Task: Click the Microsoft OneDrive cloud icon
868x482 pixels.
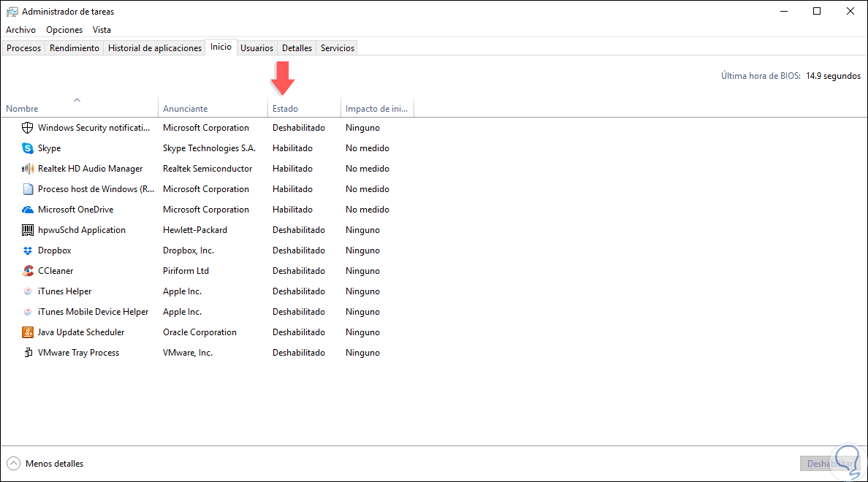Action: [x=27, y=210]
